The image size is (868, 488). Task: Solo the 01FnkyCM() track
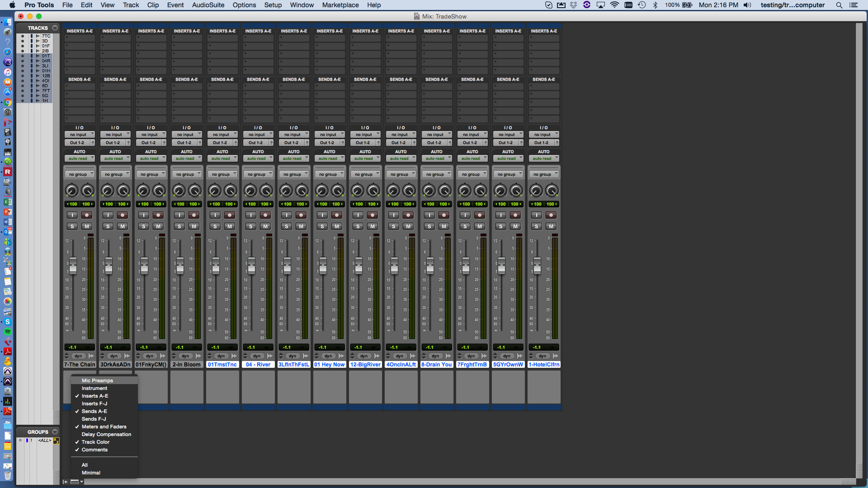point(143,226)
